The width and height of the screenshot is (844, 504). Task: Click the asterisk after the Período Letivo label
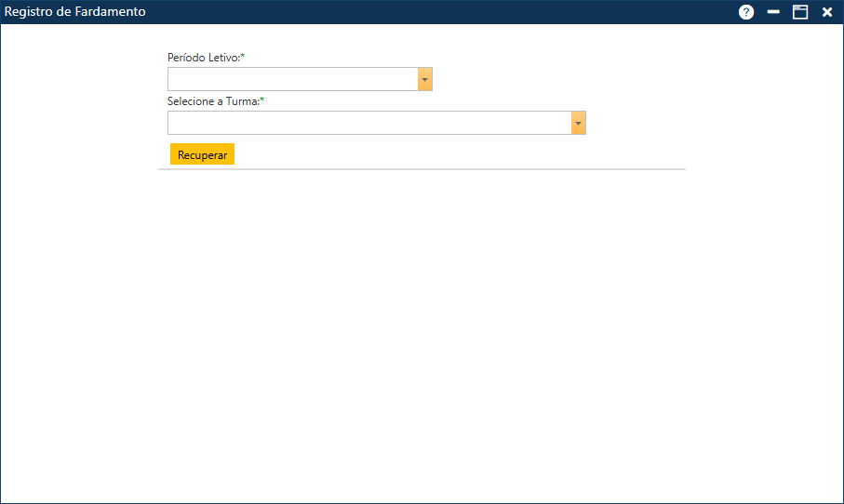point(243,58)
